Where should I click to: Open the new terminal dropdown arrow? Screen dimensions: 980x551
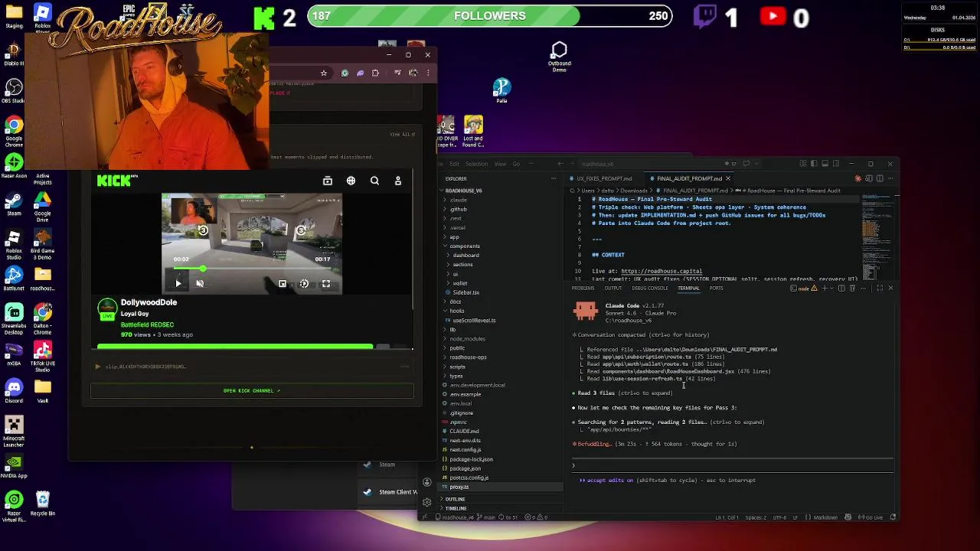pos(831,289)
